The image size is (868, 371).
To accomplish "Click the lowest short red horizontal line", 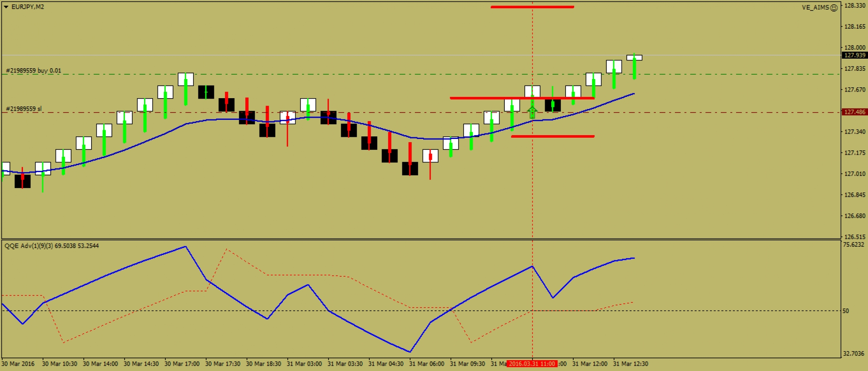I will coord(552,136).
